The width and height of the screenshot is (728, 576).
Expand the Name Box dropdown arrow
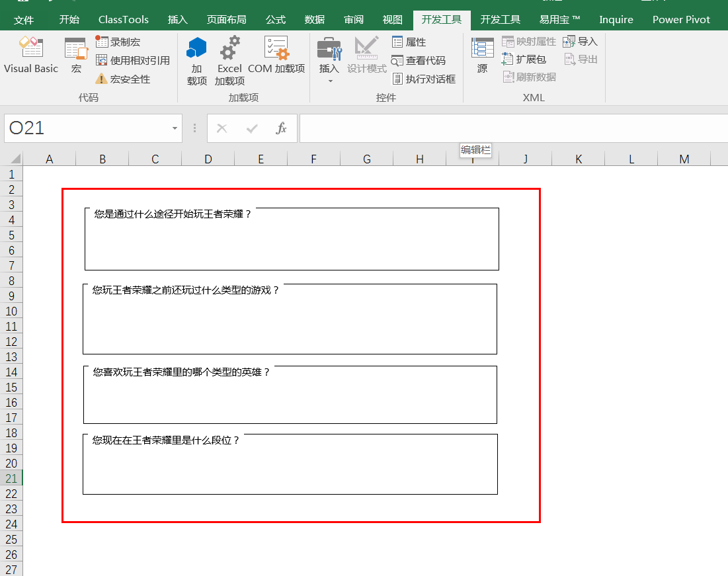(x=175, y=128)
